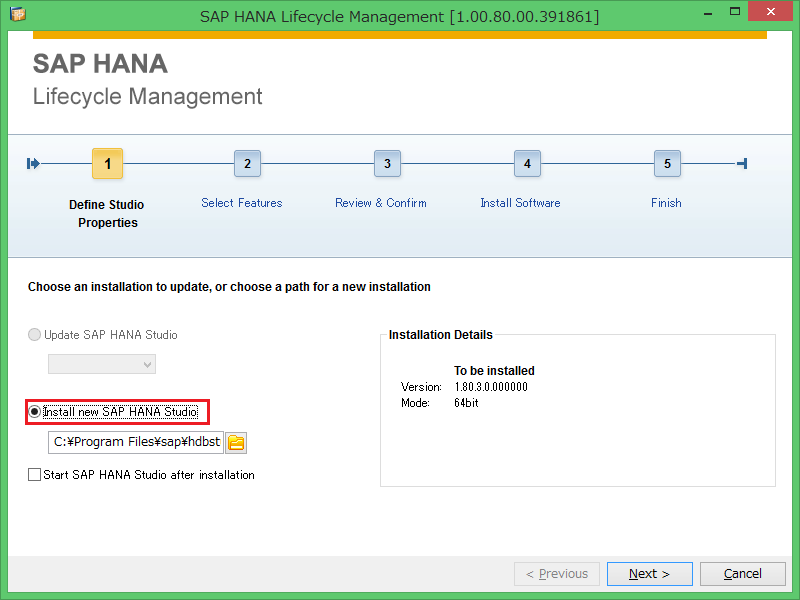Click the step 2 number box
The image size is (800, 600).
coord(247,164)
